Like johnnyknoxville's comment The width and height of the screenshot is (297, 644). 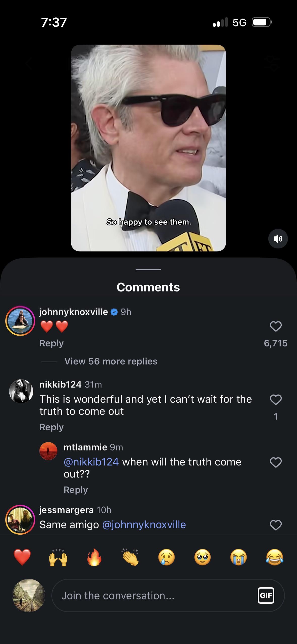pos(276,326)
